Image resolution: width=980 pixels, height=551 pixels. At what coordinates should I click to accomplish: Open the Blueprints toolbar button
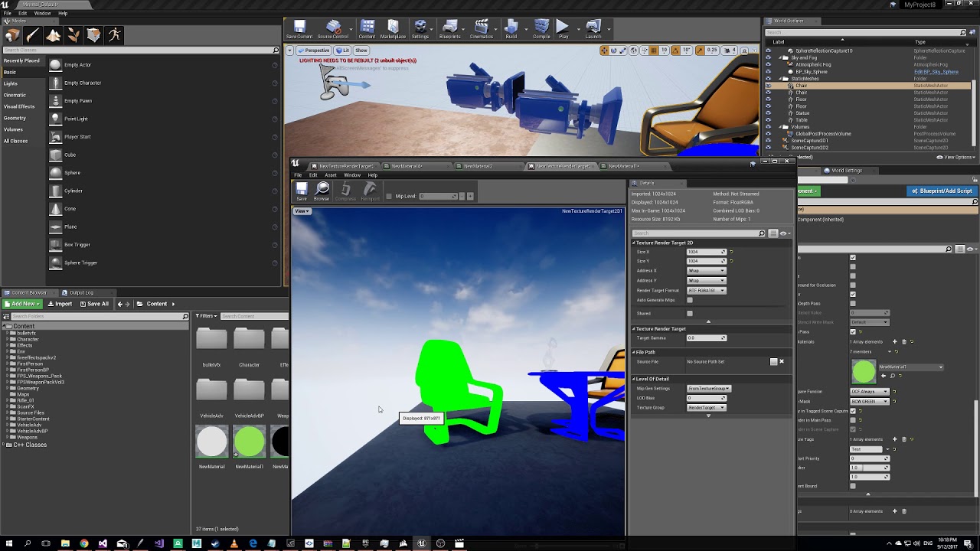(x=450, y=30)
